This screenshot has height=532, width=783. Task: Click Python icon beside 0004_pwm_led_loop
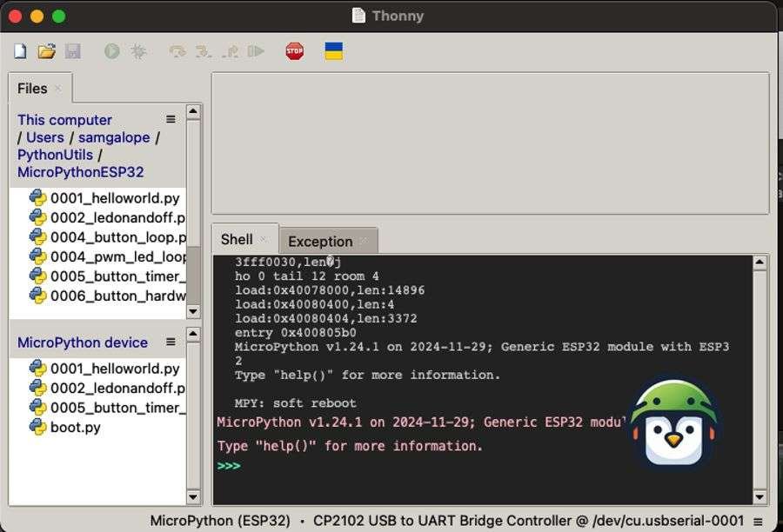(x=38, y=256)
